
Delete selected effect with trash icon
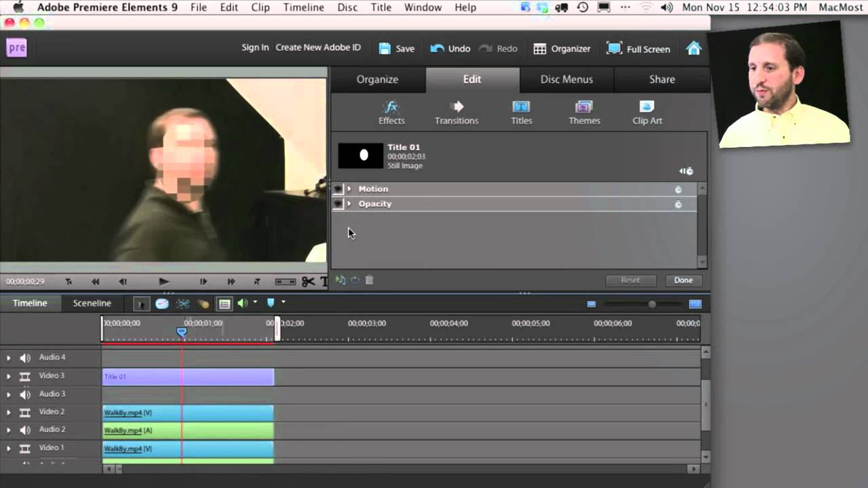(x=370, y=280)
